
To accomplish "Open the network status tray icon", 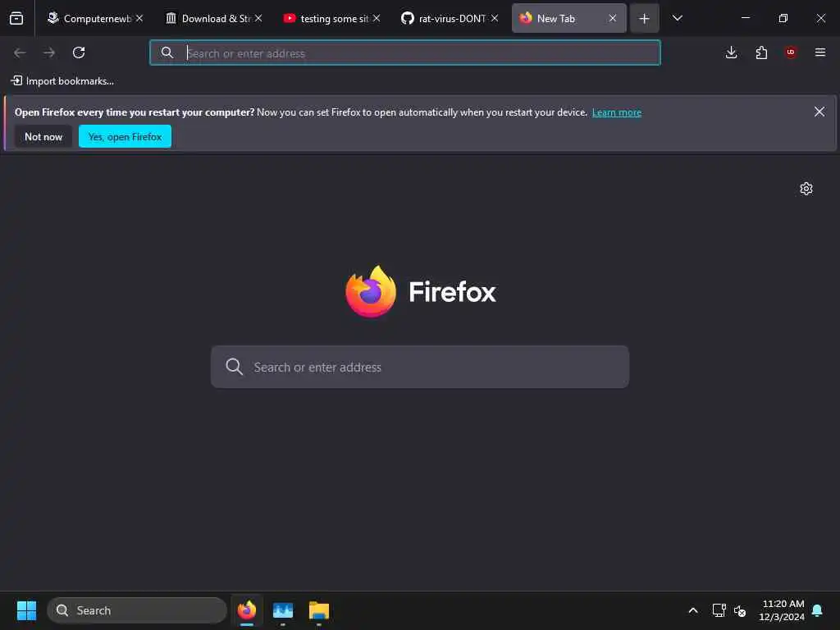I will point(719,610).
